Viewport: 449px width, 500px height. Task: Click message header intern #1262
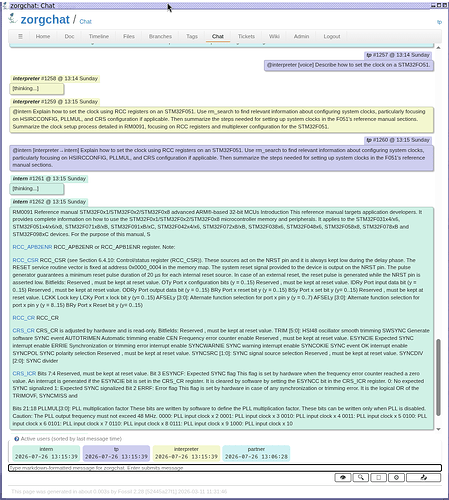click(49, 202)
